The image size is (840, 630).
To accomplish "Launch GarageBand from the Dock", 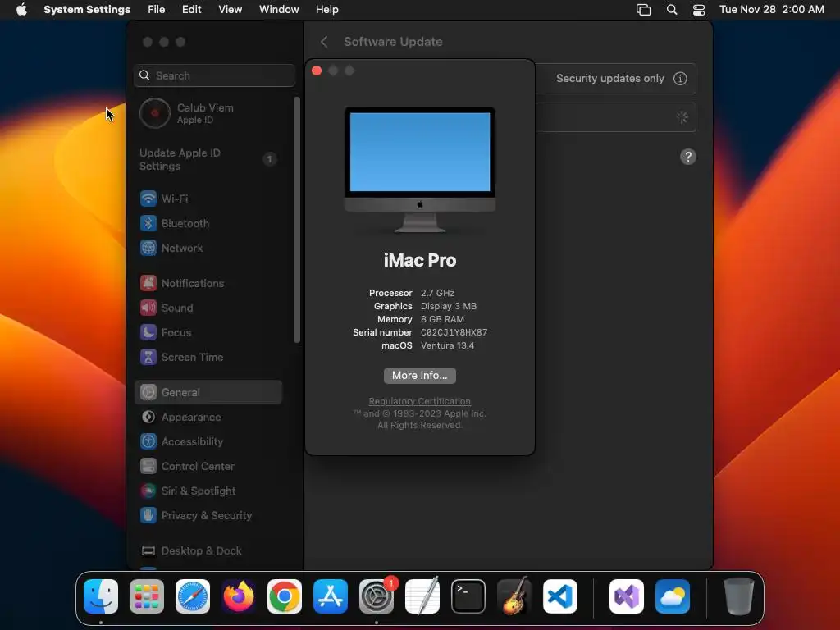I will 514,596.
